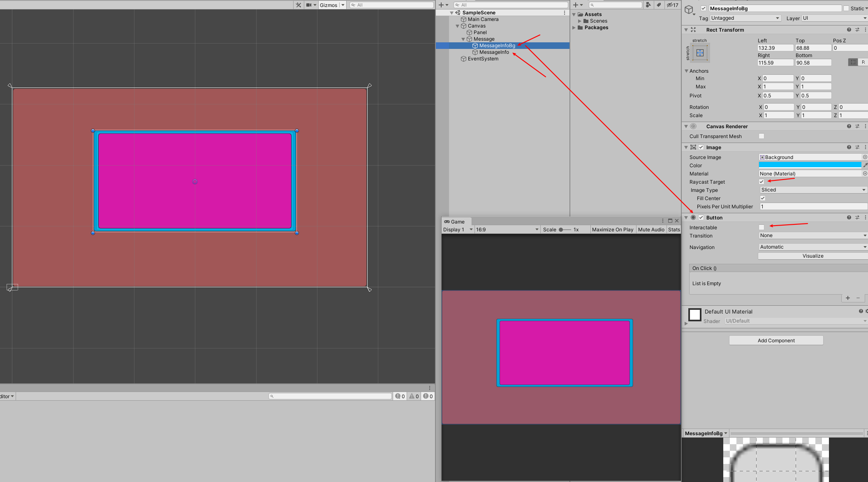Click the Add Component button
Image resolution: width=868 pixels, height=482 pixels.
776,340
